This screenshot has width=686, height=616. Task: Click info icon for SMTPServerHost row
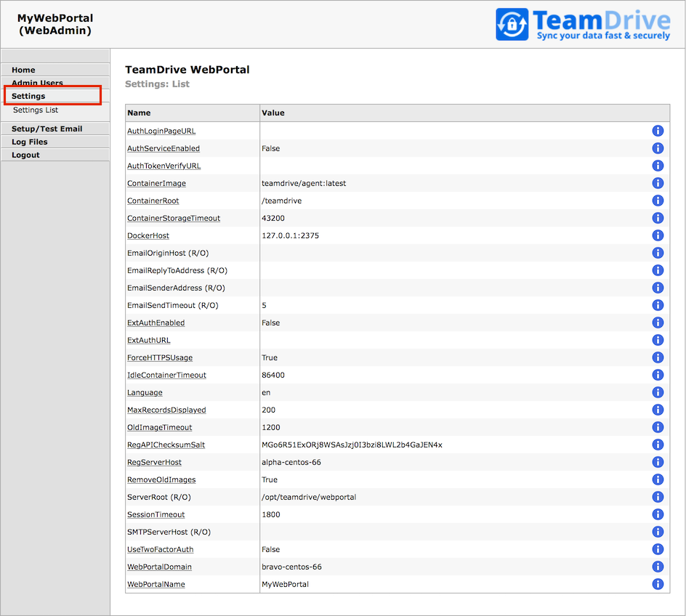(658, 532)
